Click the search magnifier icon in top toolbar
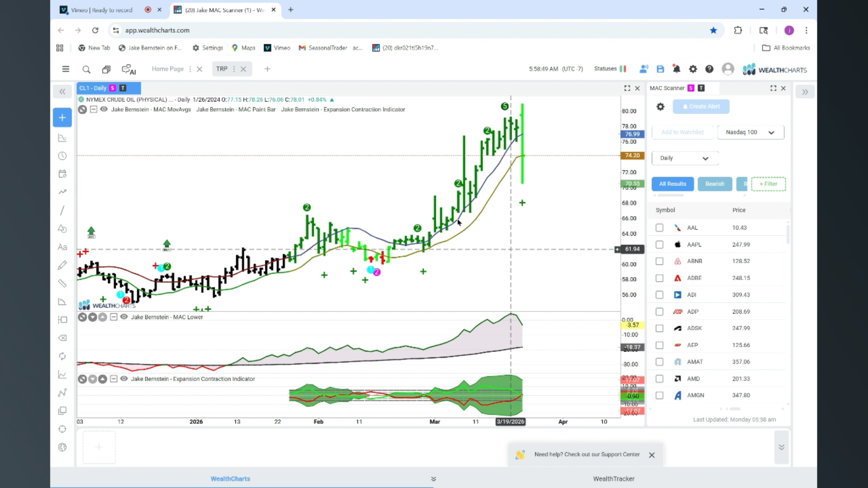 point(86,69)
